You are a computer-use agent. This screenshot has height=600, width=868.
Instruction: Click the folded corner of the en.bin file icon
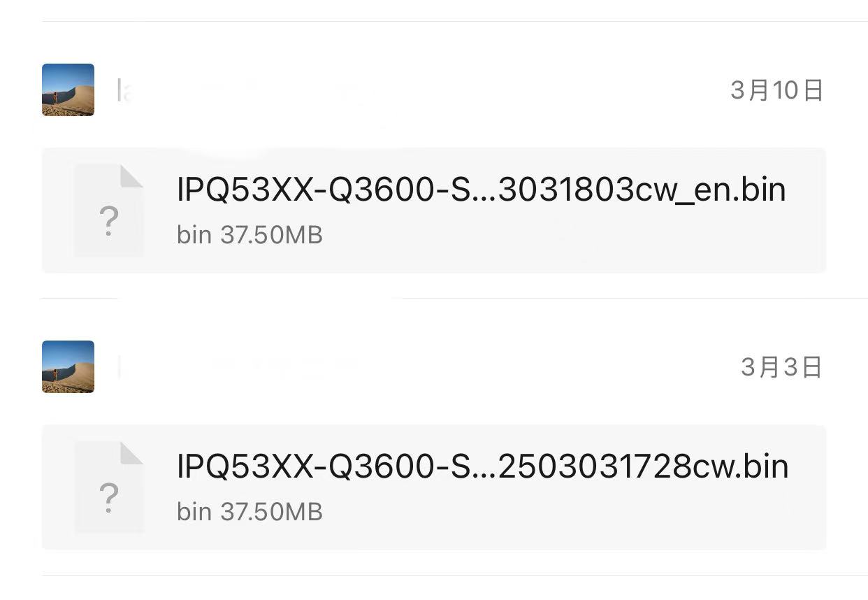(131, 176)
